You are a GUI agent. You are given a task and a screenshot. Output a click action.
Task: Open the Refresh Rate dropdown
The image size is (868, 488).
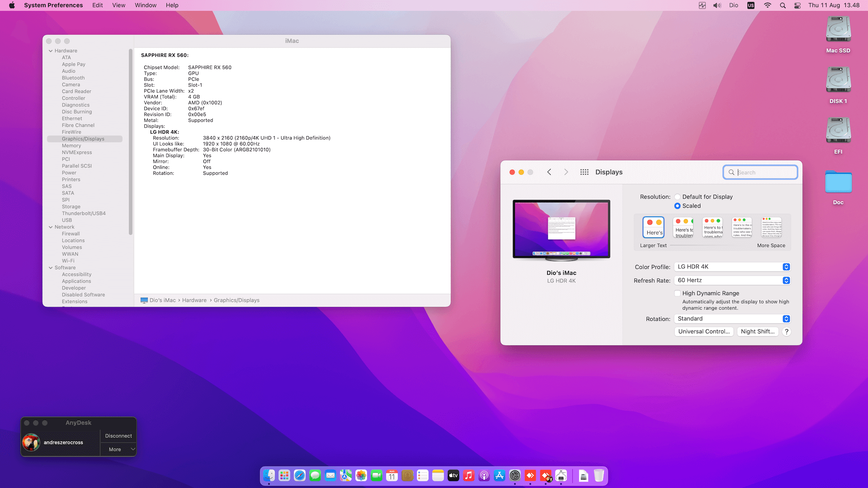pyautogui.click(x=732, y=281)
